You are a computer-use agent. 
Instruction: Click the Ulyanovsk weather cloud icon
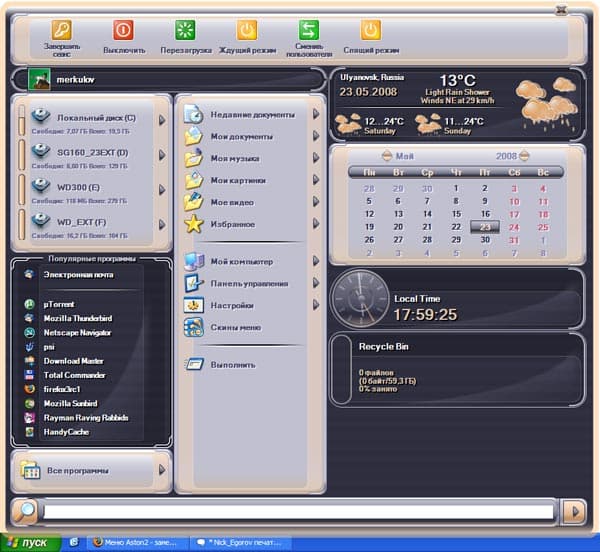pyautogui.click(x=546, y=103)
